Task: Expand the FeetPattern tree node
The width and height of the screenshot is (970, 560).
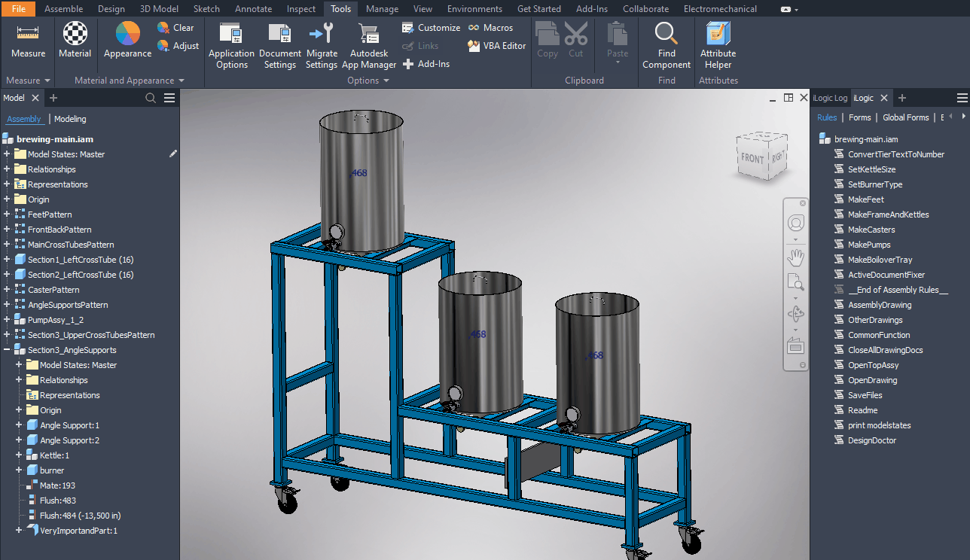Action: [7, 215]
